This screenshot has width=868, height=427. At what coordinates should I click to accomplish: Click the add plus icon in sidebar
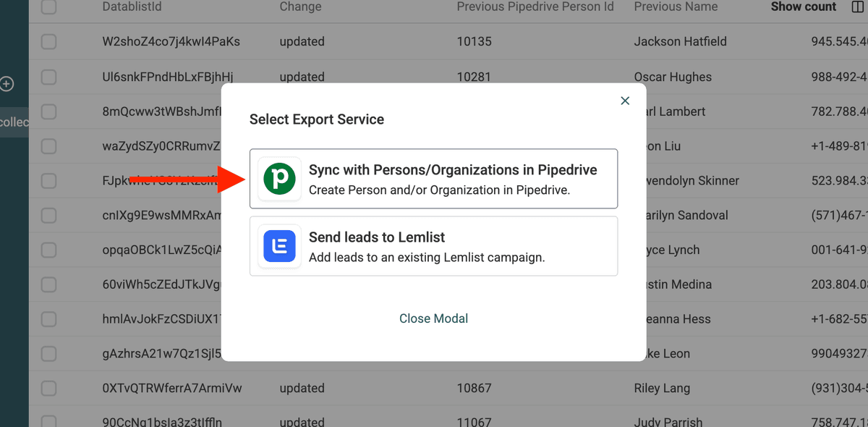pos(7,84)
